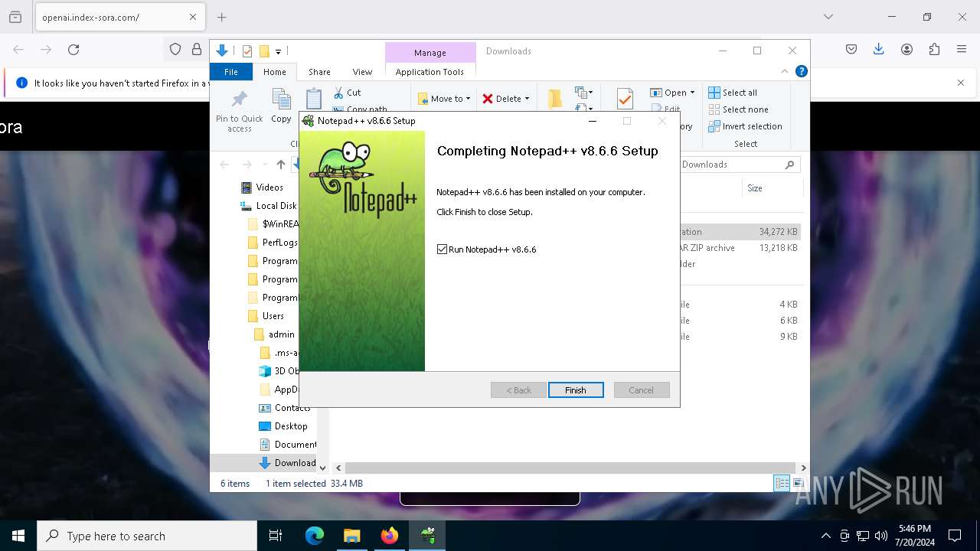Click Task View taskbar icon
The width and height of the screenshot is (980, 551).
[x=276, y=536]
